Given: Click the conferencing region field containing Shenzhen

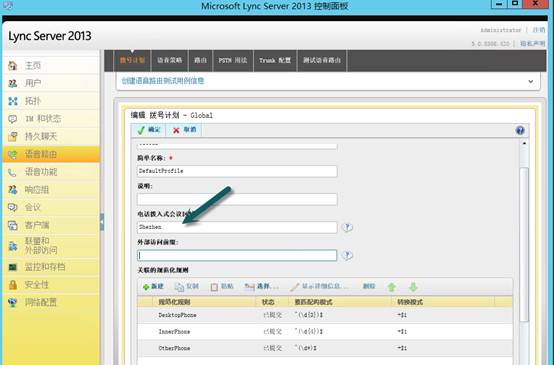Looking at the screenshot, I should (x=237, y=227).
